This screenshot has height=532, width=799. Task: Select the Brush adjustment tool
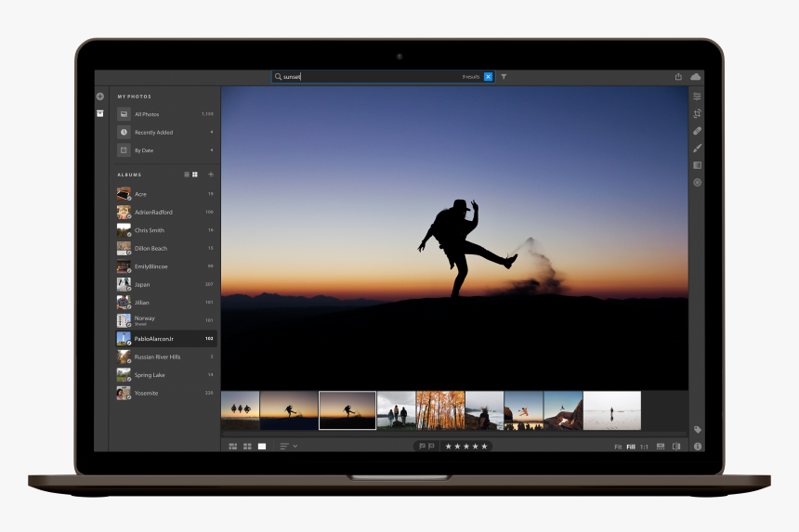coord(697,149)
